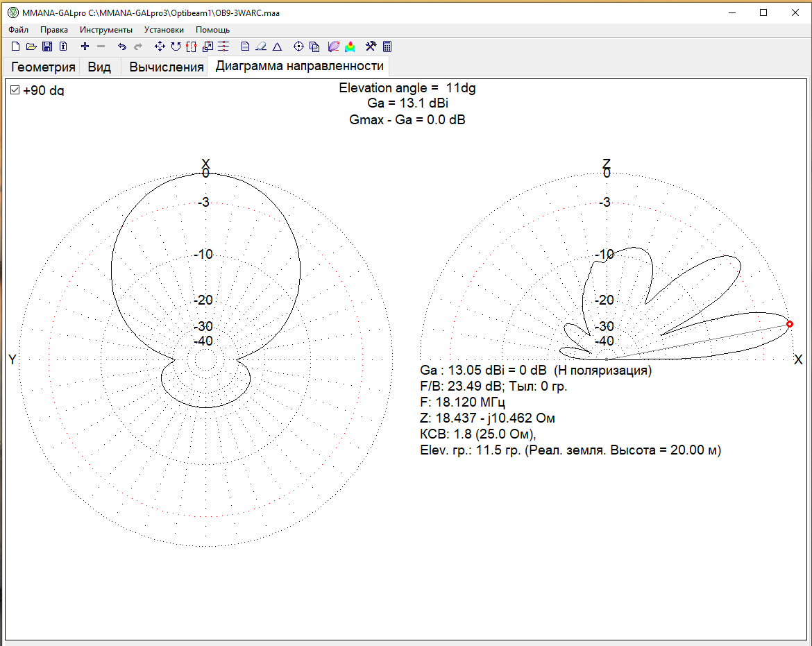The image size is (812, 646).
Task: Select the four-arrow move tool
Action: pos(160,46)
